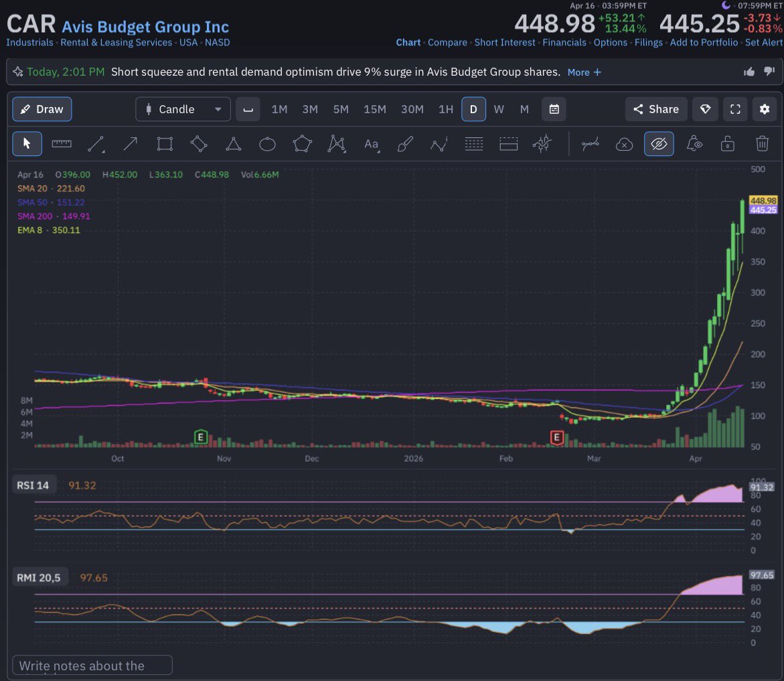The height and width of the screenshot is (681, 784).
Task: Select the monthly M timeframe
Action: (524, 109)
